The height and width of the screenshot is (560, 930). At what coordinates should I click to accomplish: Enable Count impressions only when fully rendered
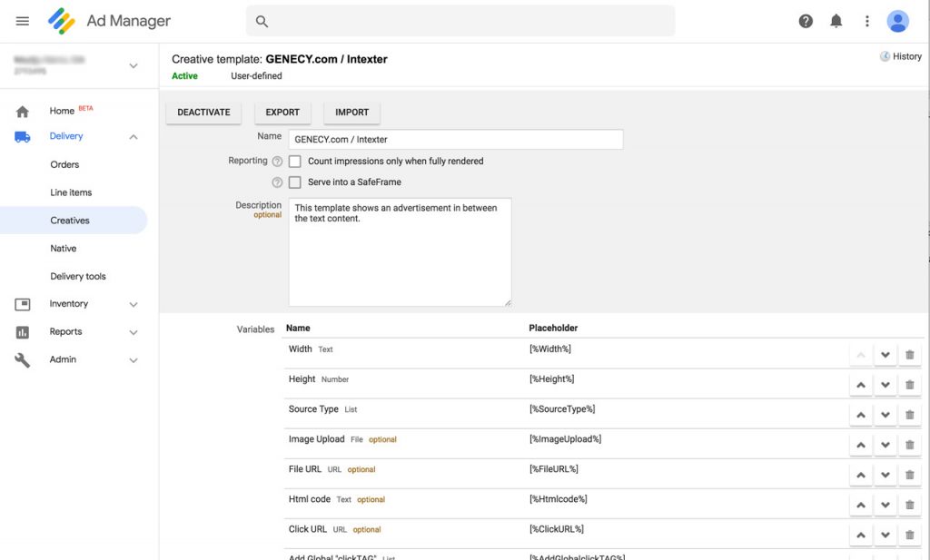point(295,162)
